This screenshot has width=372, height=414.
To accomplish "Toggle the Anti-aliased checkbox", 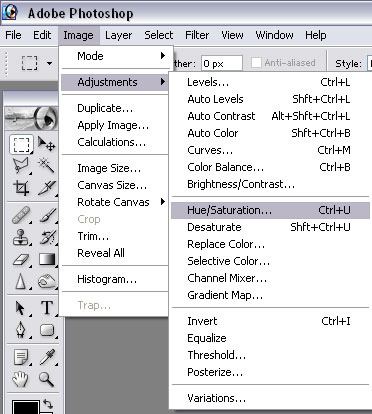I will point(256,63).
